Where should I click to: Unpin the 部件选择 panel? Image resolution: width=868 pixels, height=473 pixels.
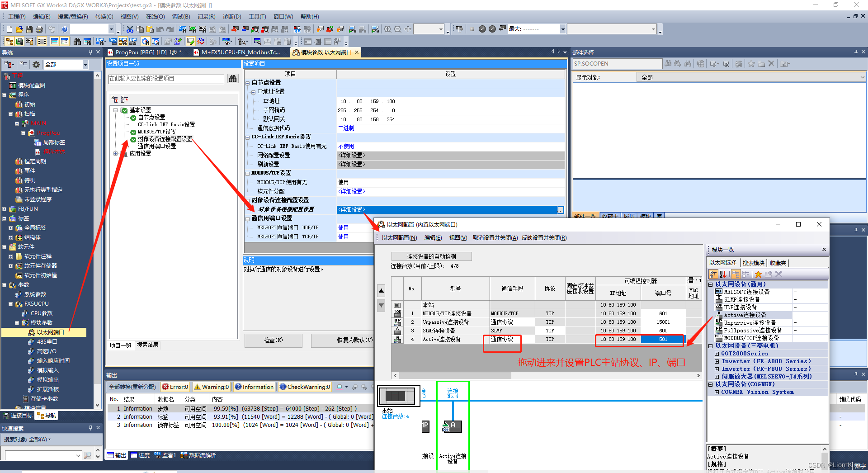coord(856,52)
